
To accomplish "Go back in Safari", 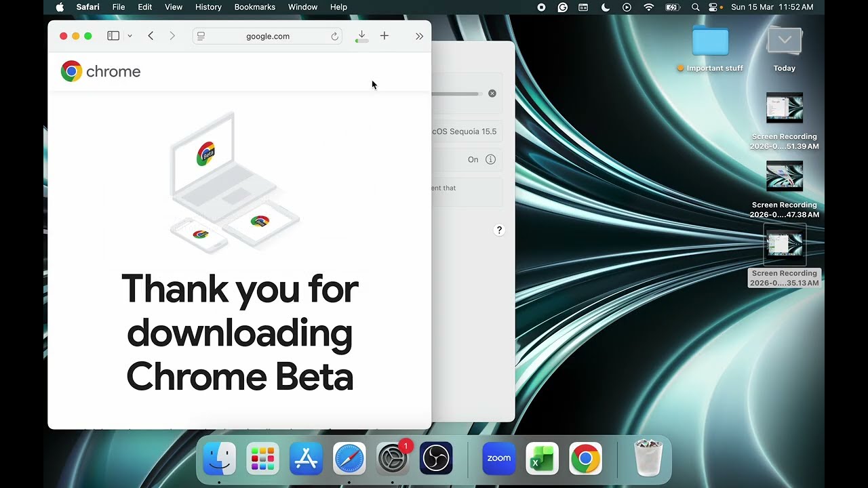I will [151, 36].
